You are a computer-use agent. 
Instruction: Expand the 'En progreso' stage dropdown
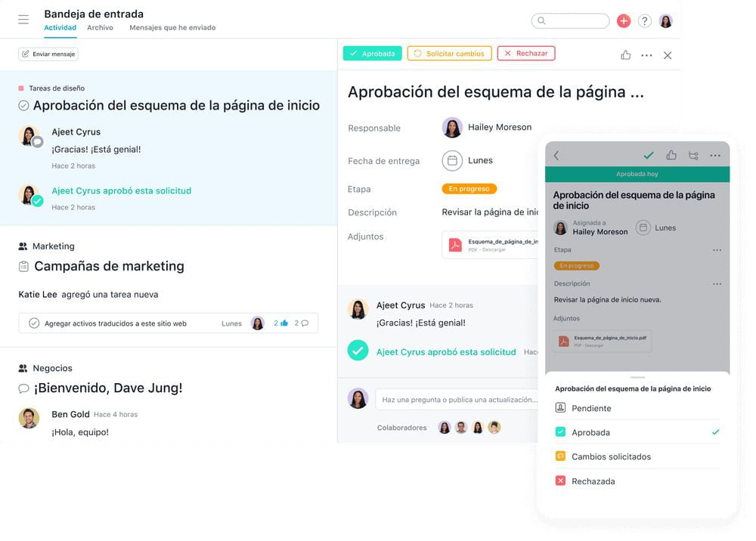pos(469,189)
